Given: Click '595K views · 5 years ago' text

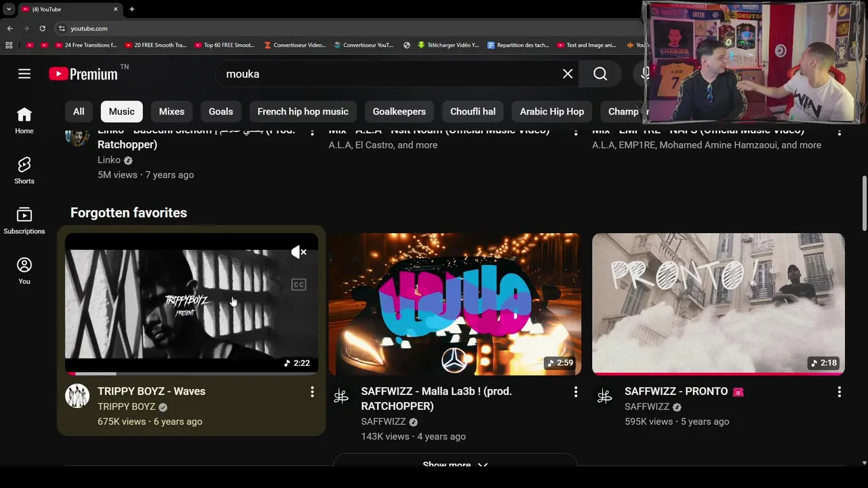Looking at the screenshot, I should [x=677, y=422].
